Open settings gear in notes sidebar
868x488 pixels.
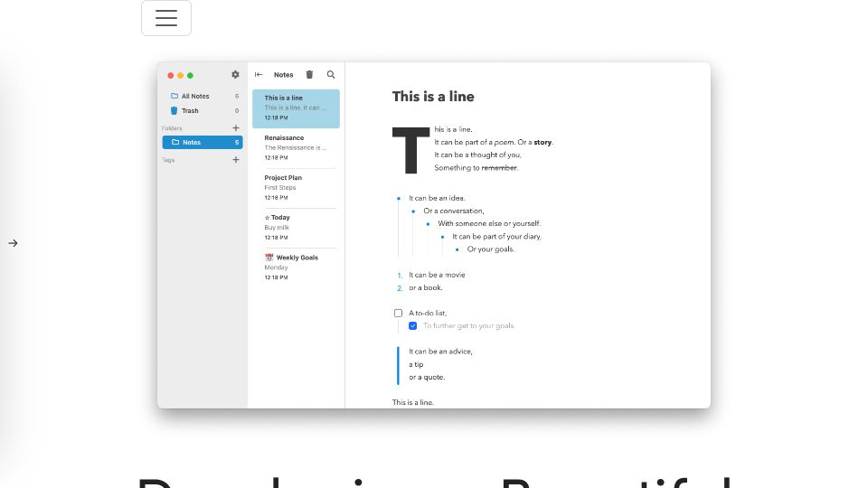pyautogui.click(x=235, y=75)
